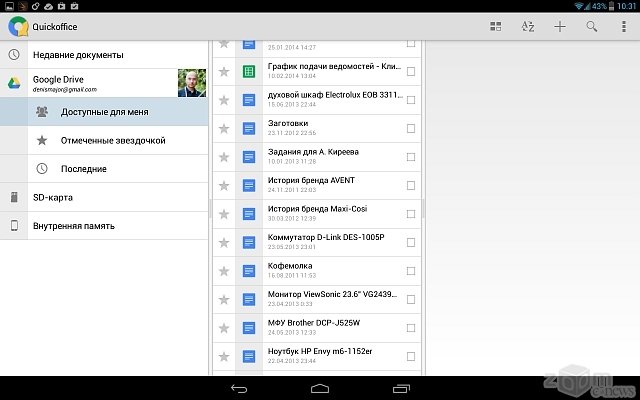Tap the Android back navigation arrow
This screenshot has width=640, height=400.
point(239,388)
